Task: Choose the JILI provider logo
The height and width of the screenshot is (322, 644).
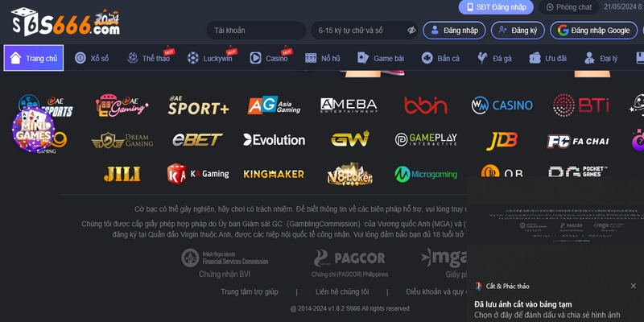Action: (122, 174)
